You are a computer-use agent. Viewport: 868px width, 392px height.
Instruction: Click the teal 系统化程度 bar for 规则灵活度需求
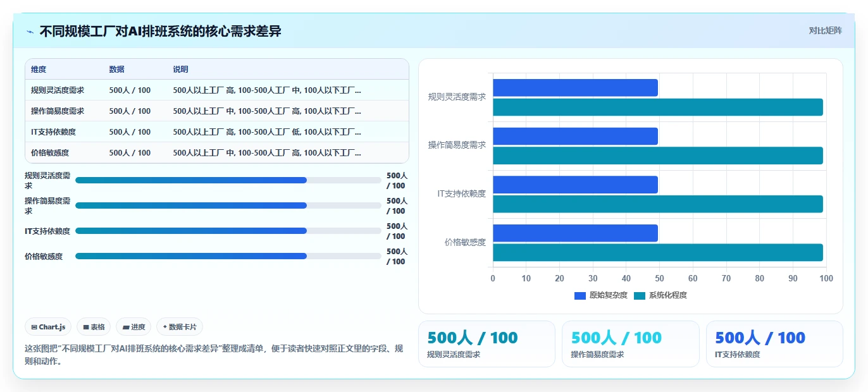click(658, 107)
